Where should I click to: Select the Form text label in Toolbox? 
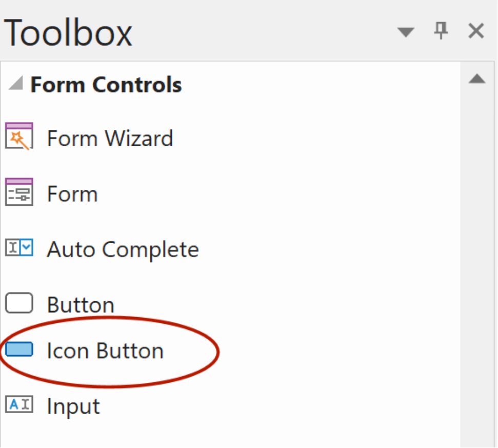click(x=72, y=194)
